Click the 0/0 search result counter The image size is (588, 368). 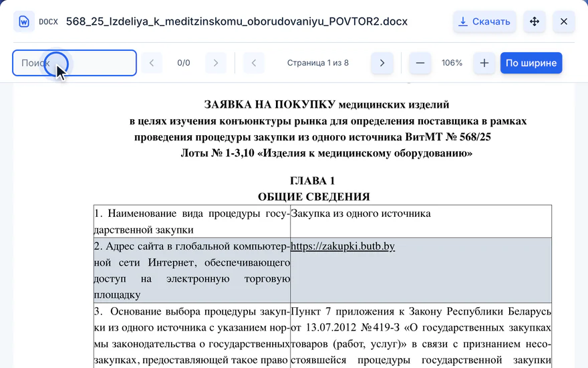point(184,63)
